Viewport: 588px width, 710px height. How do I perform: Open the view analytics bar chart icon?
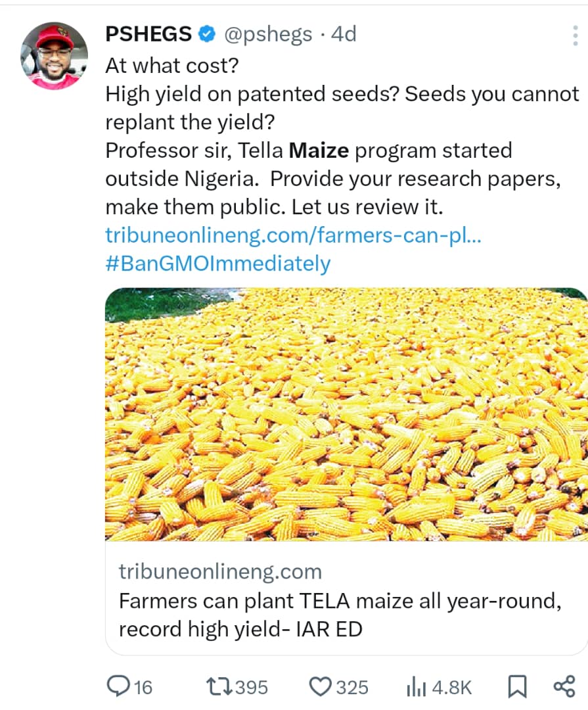[416, 687]
